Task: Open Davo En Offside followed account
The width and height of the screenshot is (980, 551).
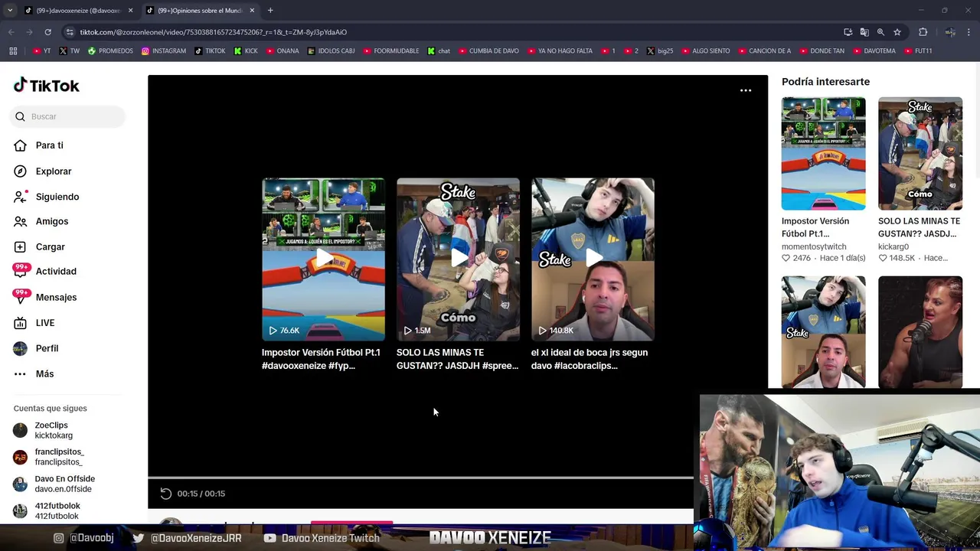Action: tap(54, 484)
